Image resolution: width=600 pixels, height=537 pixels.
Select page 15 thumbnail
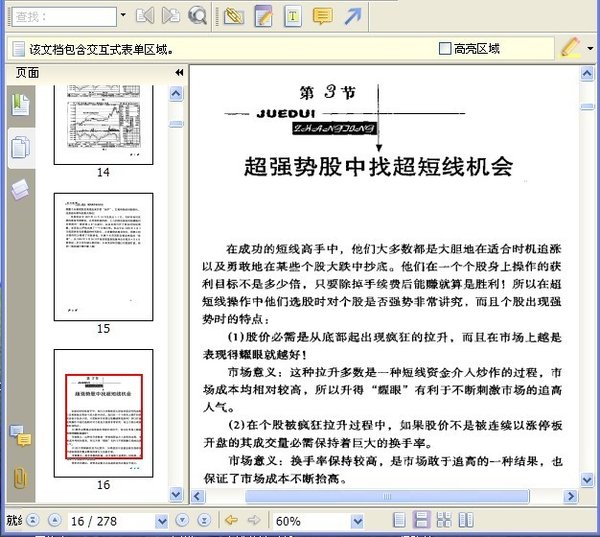[x=103, y=257]
